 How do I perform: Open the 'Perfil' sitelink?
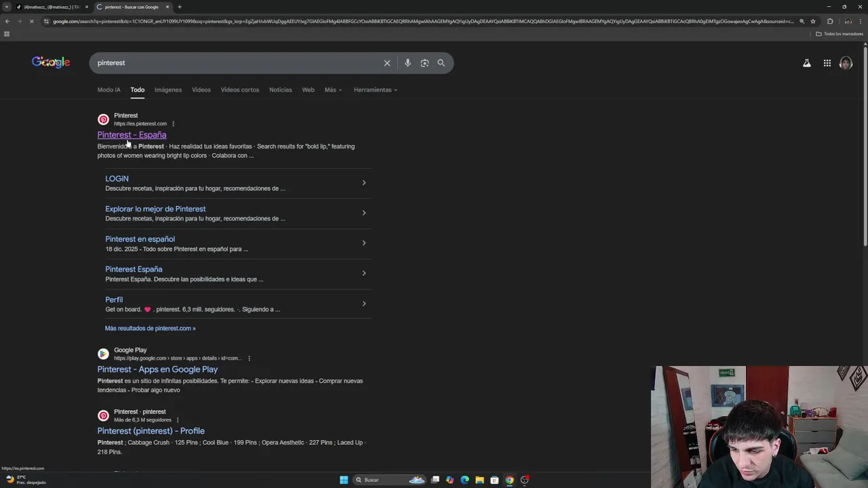tap(114, 300)
